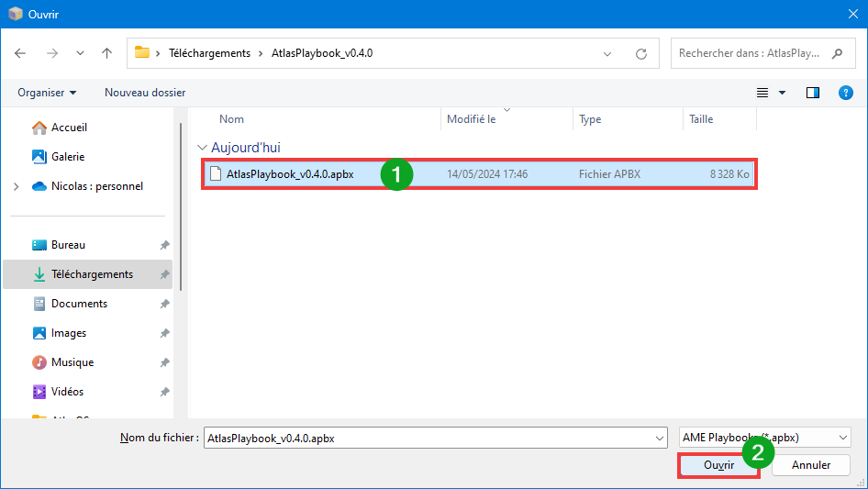The image size is (868, 489).
Task: Refresh the folder view
Action: tap(641, 54)
